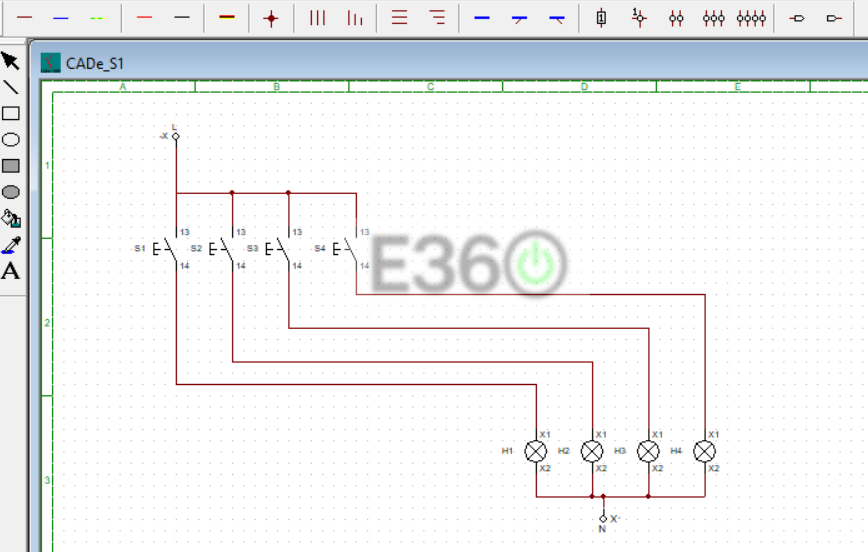Click the CADe_S1 document window icon
Image resolution: width=868 pixels, height=552 pixels.
tap(50, 63)
